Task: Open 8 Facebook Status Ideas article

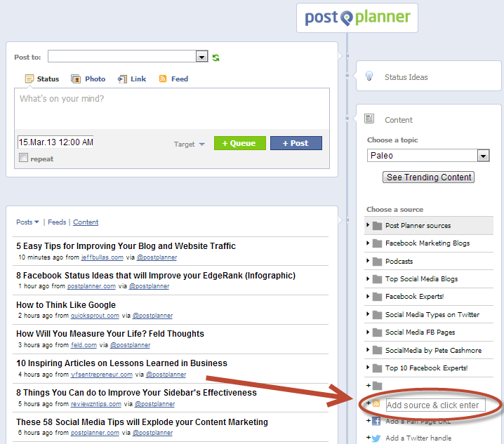Action: pos(156,276)
